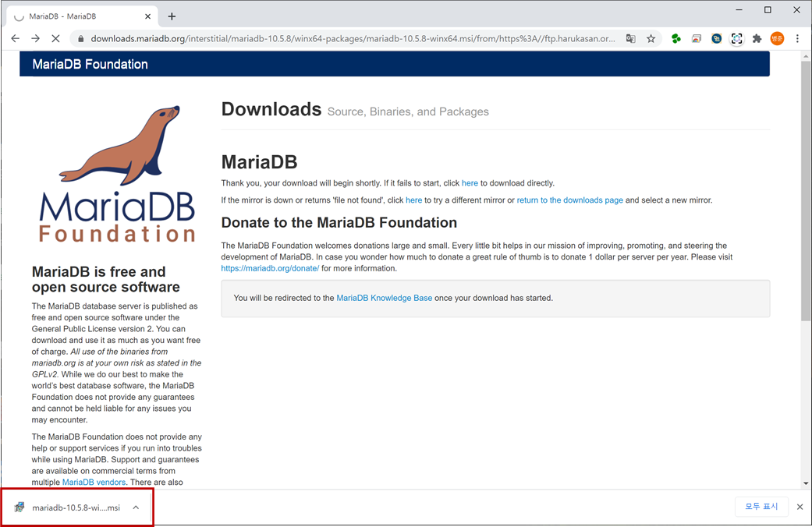812x527 pixels.
Task: Open the orange profile avatar
Action: click(777, 38)
